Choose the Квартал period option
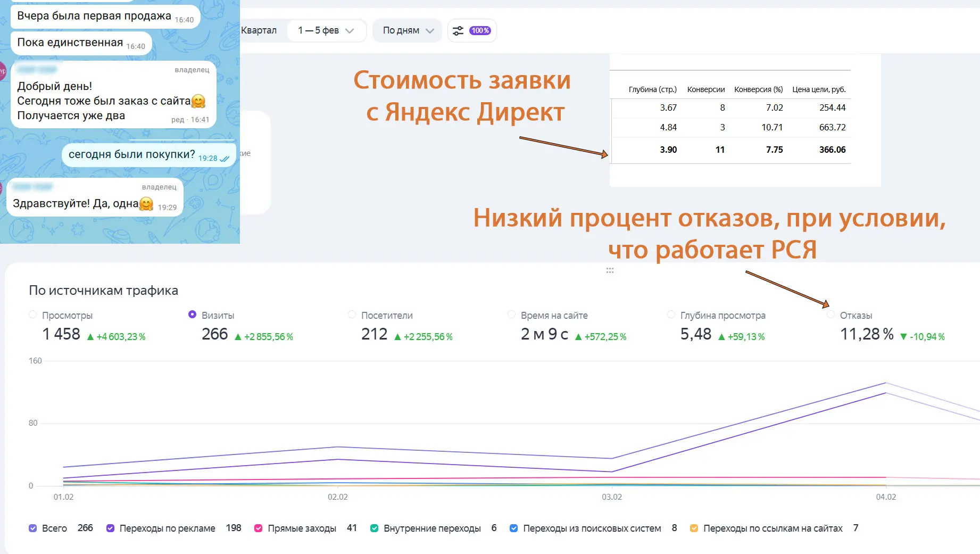The width and height of the screenshot is (980, 554). coord(259,31)
